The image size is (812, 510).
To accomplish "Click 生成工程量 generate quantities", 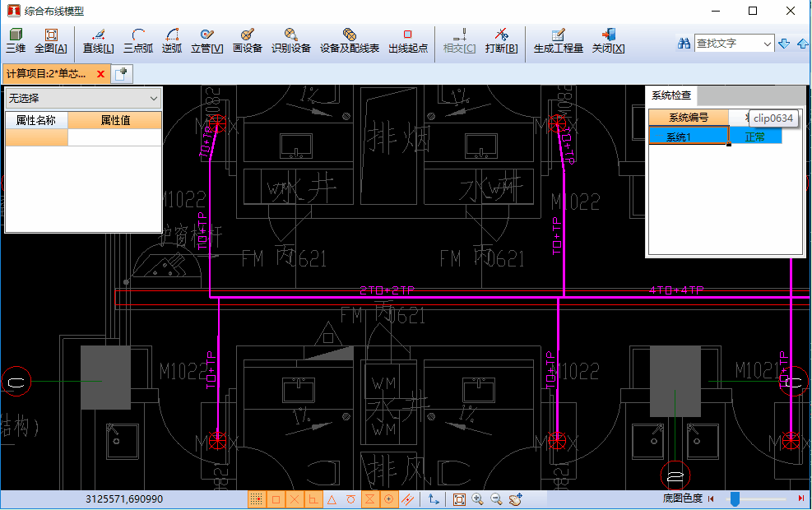I will (558, 41).
